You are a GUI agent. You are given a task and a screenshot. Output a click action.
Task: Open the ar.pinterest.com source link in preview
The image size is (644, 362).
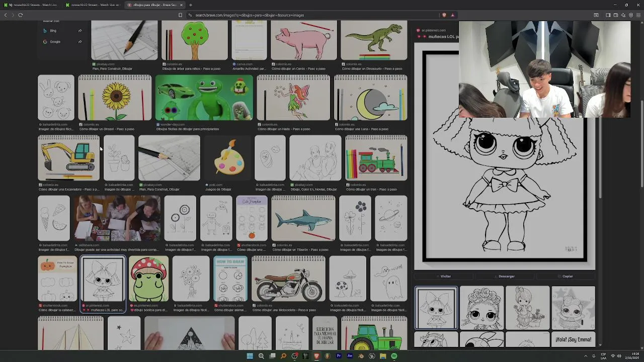[x=433, y=30]
